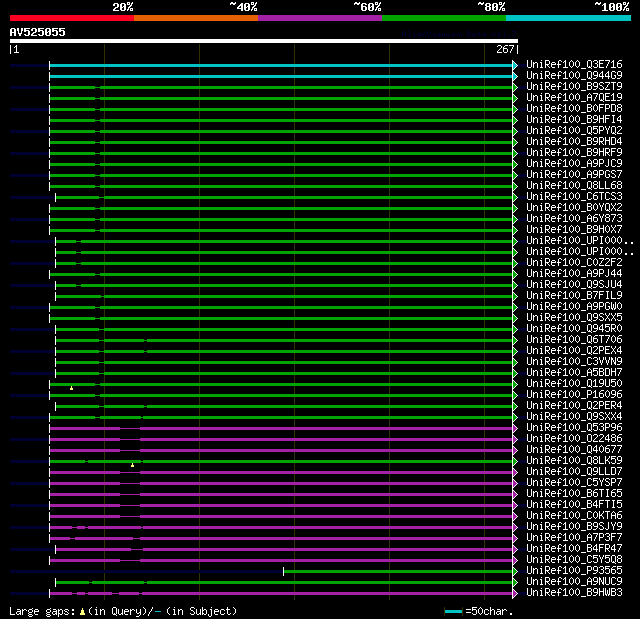Image resolution: width=640 pixels, height=619 pixels.
Task: Click the cyan ~100% identity legend segment
Action: tap(568, 18)
